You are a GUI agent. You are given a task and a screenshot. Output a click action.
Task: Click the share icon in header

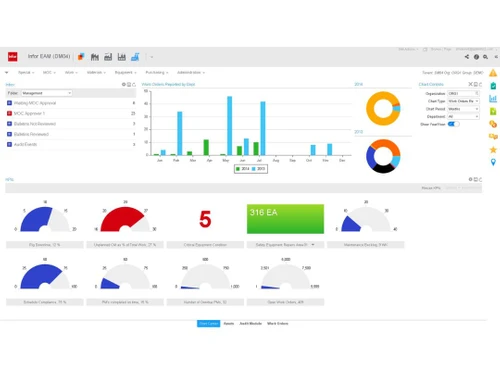467,57
